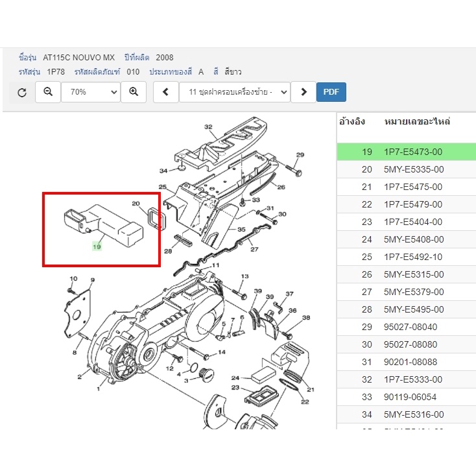The height and width of the screenshot is (476, 476).
Task: Select row 31 part 90201-08088
Action: pos(407,362)
